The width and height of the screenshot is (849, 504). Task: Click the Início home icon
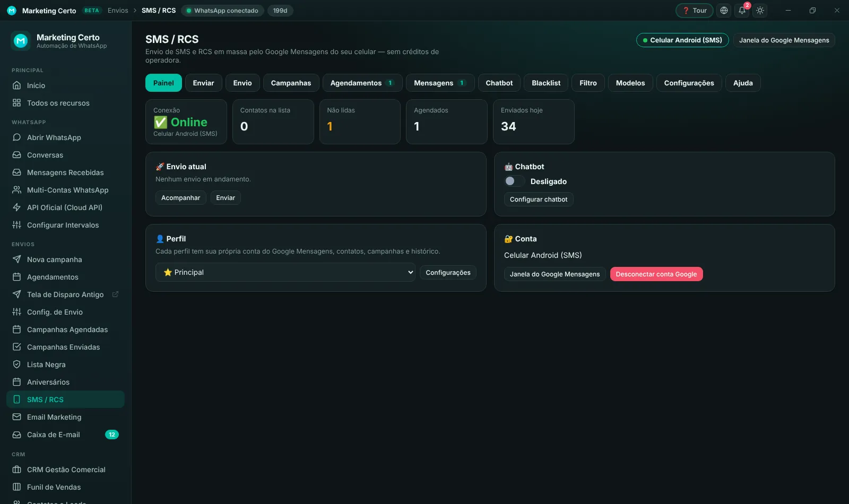click(17, 85)
